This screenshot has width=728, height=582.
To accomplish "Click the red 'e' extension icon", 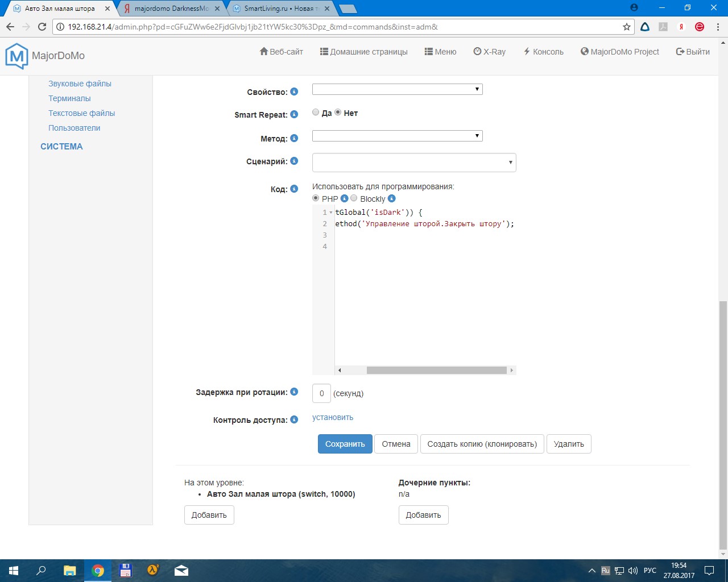I will coord(700,27).
